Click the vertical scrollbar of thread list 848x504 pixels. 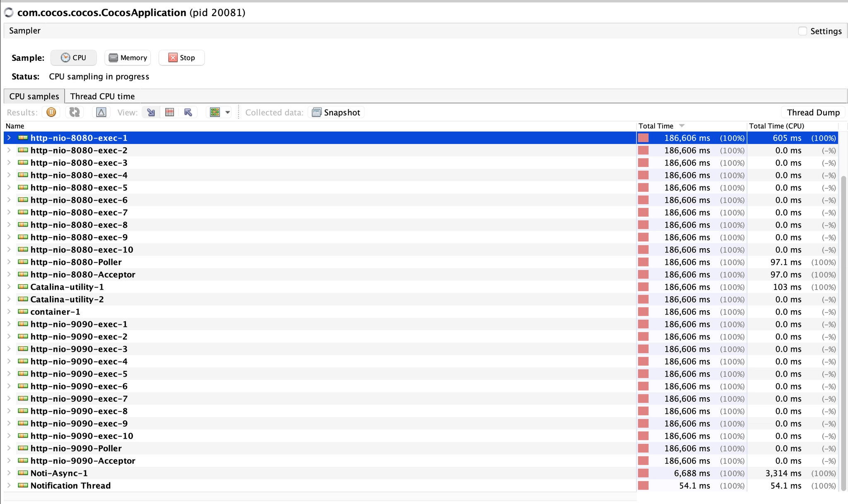click(843, 331)
